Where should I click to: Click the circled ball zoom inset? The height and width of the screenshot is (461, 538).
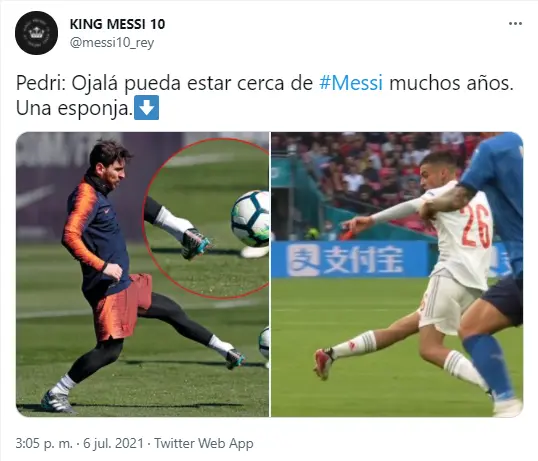(x=207, y=218)
